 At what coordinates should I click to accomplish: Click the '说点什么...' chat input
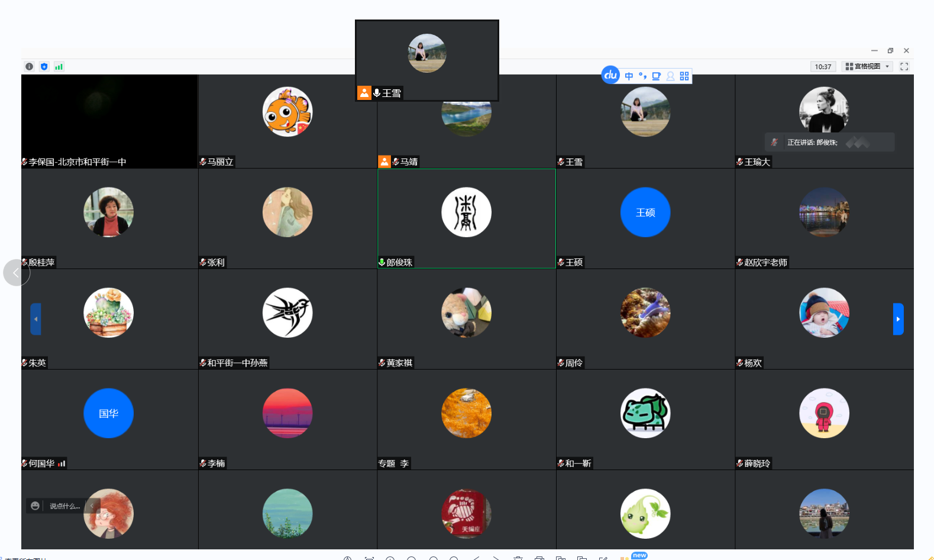64,506
